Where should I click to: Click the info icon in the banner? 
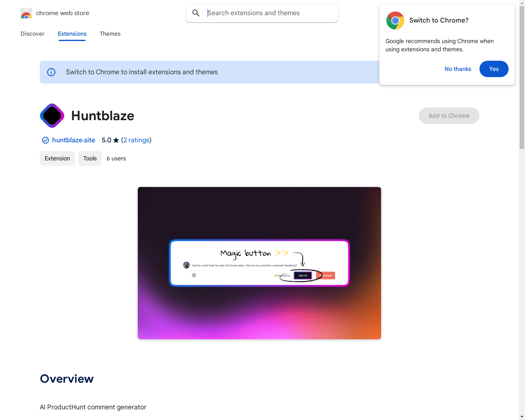pyautogui.click(x=51, y=72)
